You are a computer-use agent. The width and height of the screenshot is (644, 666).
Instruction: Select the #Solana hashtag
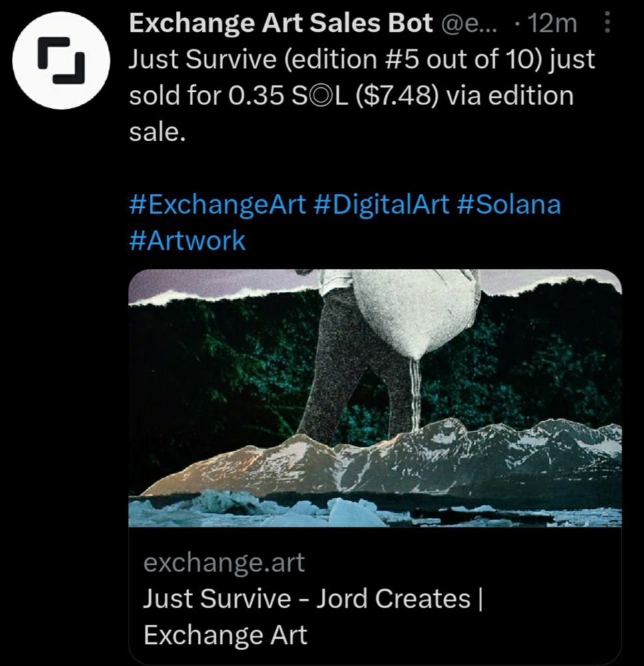[509, 204]
